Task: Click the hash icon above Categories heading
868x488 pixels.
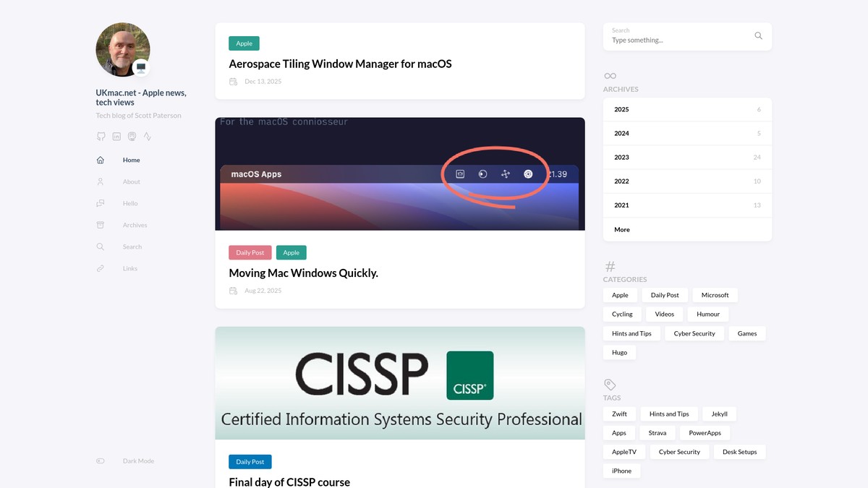Action: (610, 266)
